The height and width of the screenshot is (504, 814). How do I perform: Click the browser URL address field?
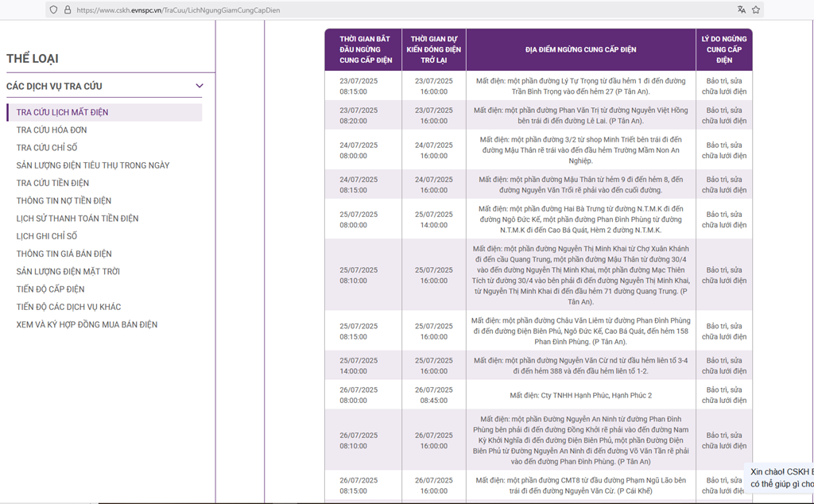pos(404,10)
